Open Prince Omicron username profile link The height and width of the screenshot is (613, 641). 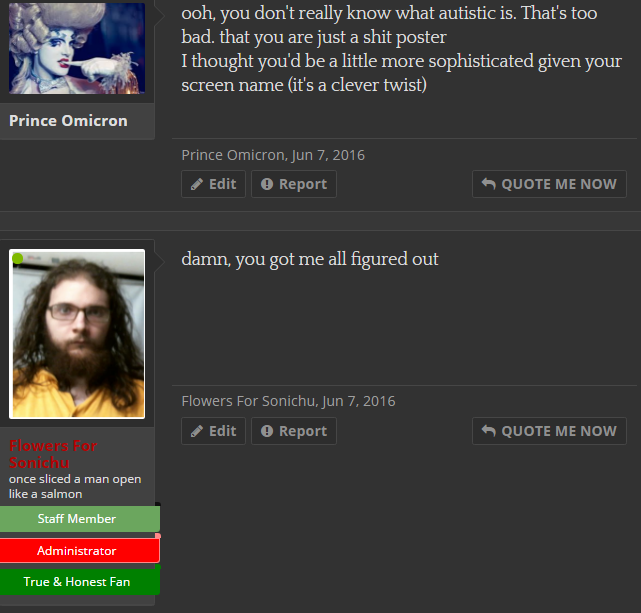(68, 121)
